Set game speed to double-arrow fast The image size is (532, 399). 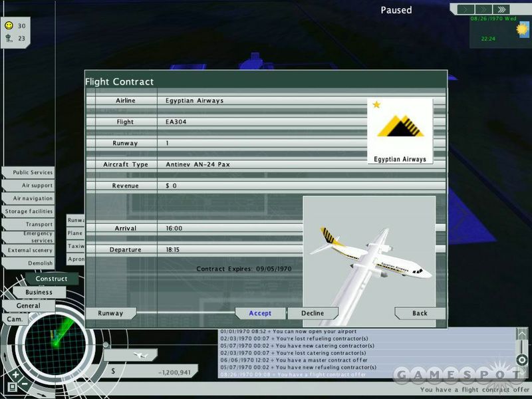pyautogui.click(x=483, y=9)
